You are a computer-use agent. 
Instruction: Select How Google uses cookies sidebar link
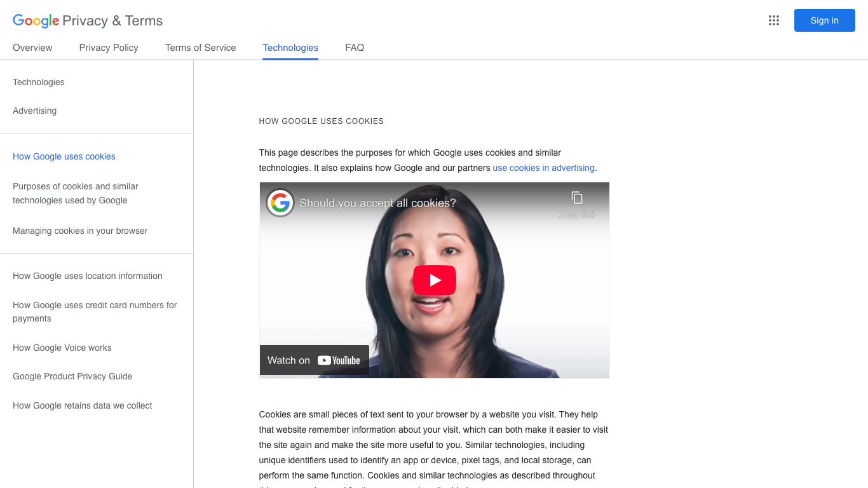[64, 156]
